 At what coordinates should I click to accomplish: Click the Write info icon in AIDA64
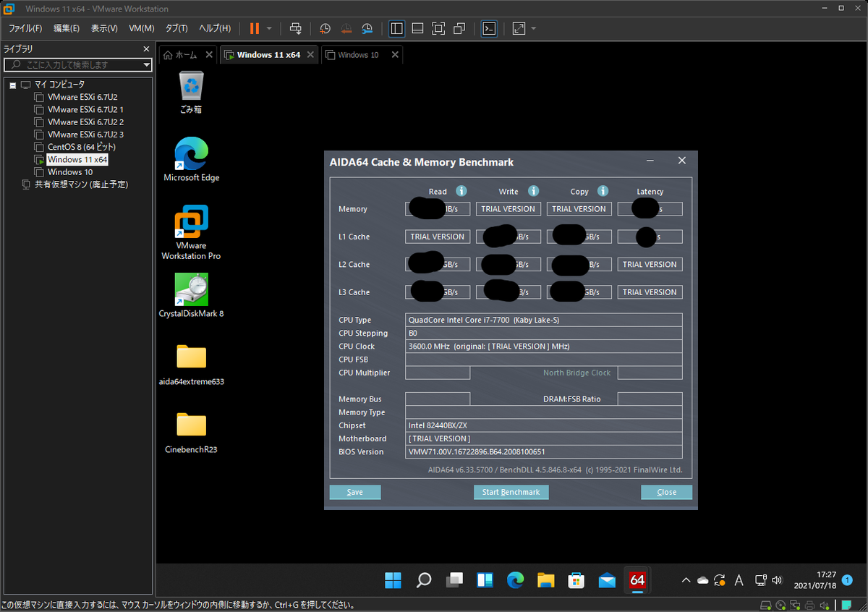tap(533, 191)
